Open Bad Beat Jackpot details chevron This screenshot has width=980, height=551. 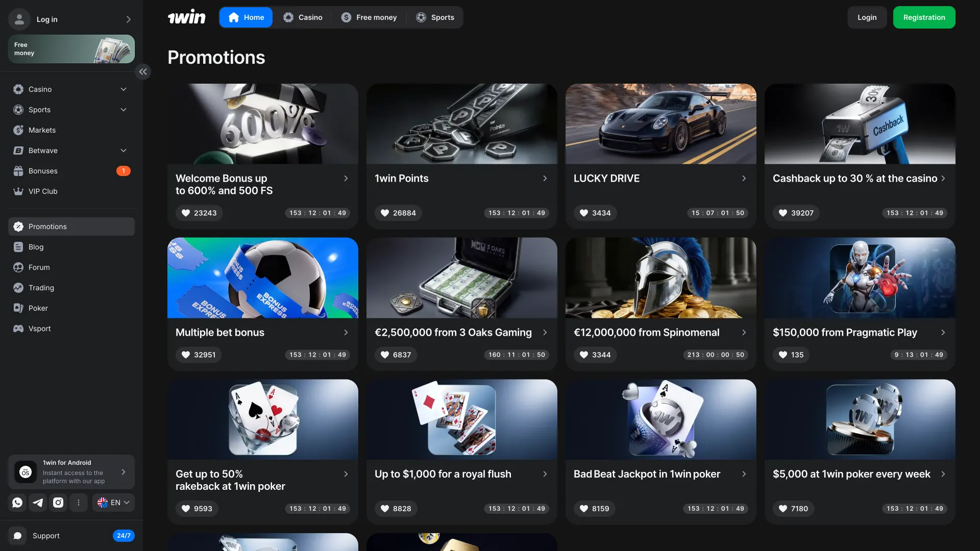[744, 474]
